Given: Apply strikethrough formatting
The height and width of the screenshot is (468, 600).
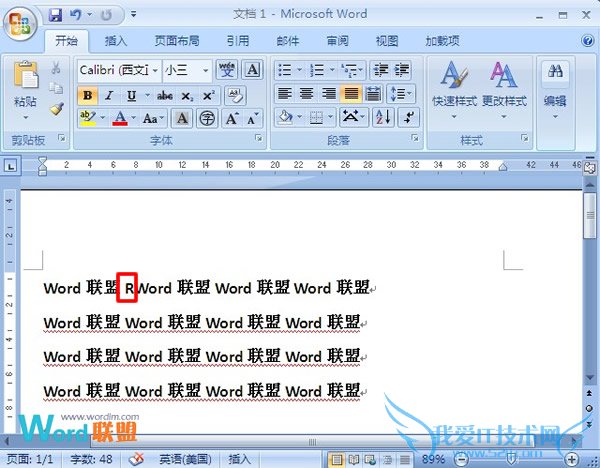Looking at the screenshot, I should tap(165, 96).
